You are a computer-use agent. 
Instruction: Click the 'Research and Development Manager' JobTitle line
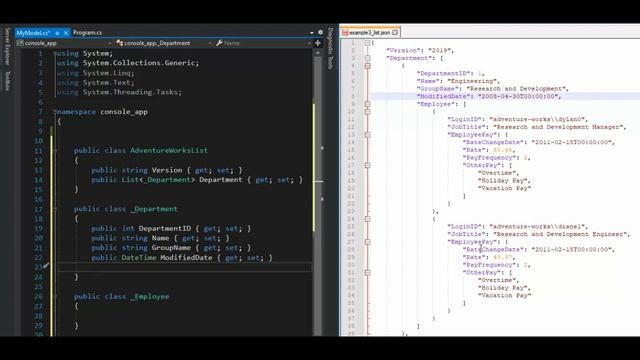[537, 127]
